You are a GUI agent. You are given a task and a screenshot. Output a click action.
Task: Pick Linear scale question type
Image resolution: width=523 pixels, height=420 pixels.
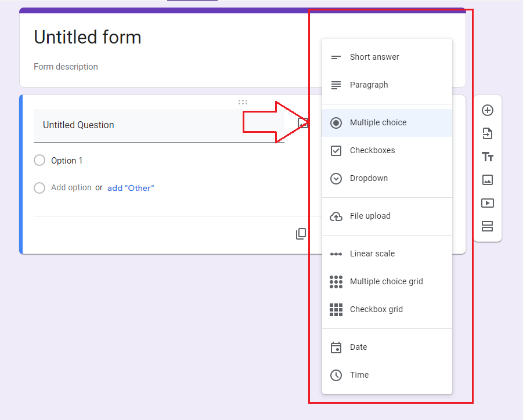(x=387, y=254)
